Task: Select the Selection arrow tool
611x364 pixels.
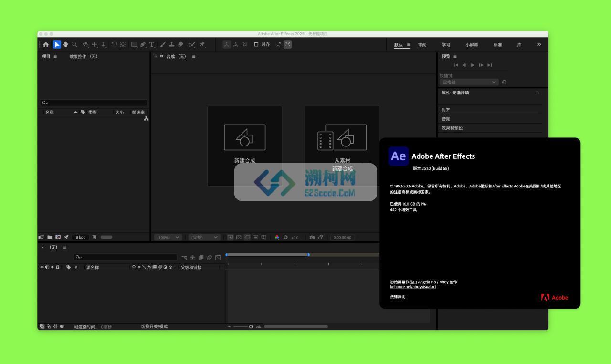Action: pyautogui.click(x=57, y=44)
